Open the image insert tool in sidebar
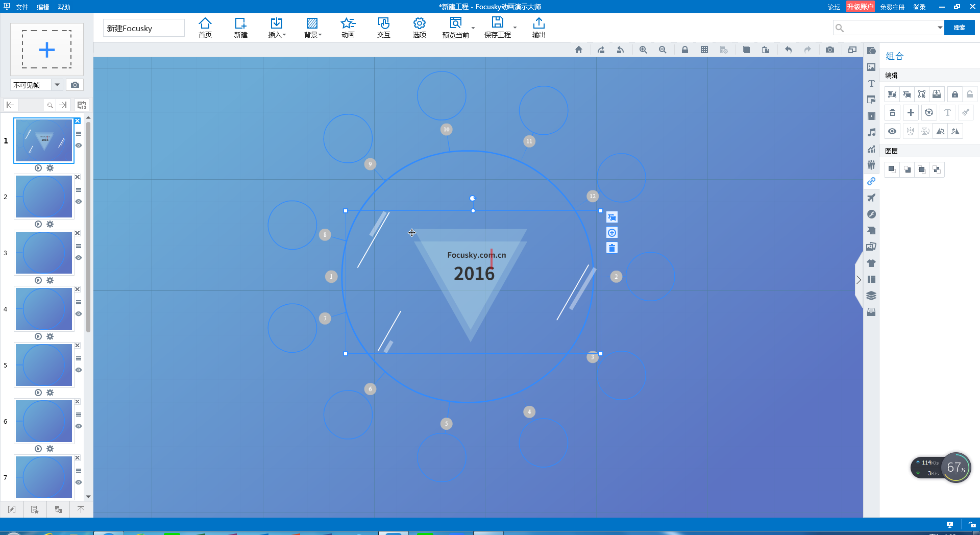980x535 pixels. click(x=871, y=67)
